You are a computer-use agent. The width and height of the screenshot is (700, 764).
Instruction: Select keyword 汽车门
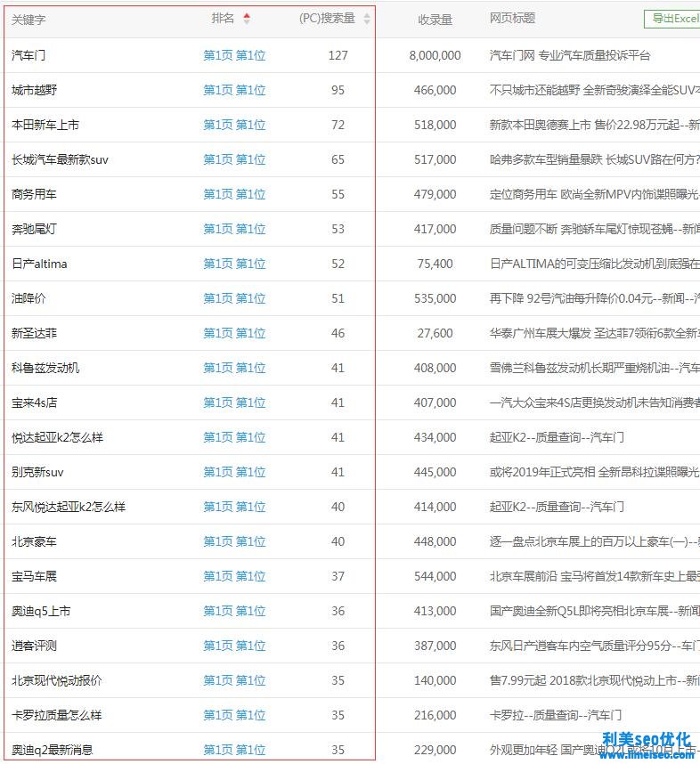[28, 55]
